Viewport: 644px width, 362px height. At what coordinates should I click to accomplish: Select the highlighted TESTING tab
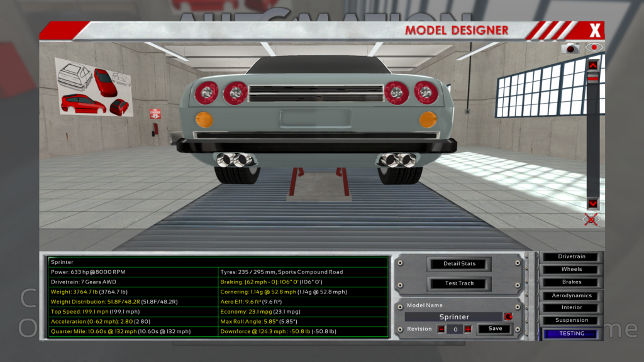(x=572, y=334)
